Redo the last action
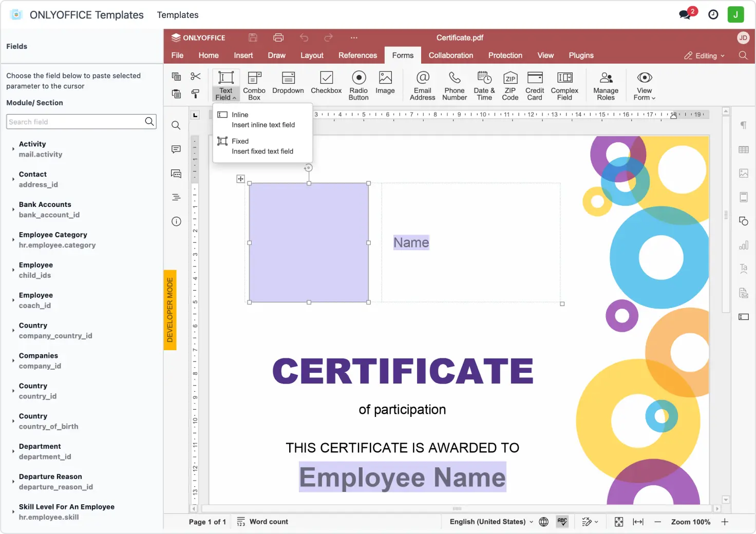The image size is (756, 534). pos(329,37)
